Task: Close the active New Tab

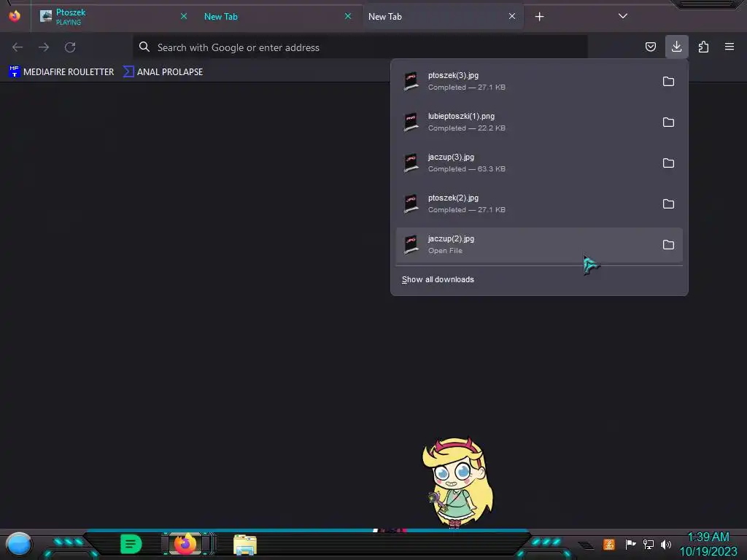Action: [x=512, y=17]
